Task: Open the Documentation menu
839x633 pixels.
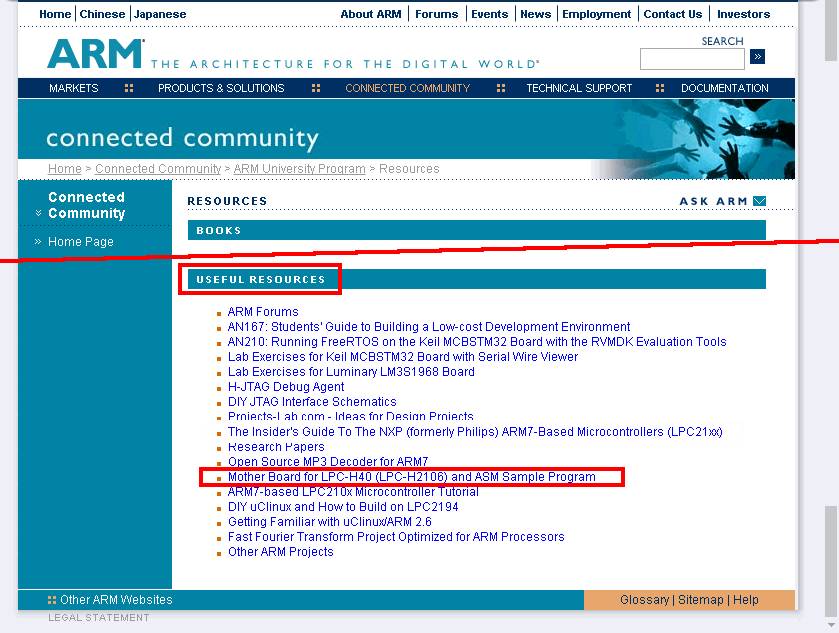Action: (724, 88)
